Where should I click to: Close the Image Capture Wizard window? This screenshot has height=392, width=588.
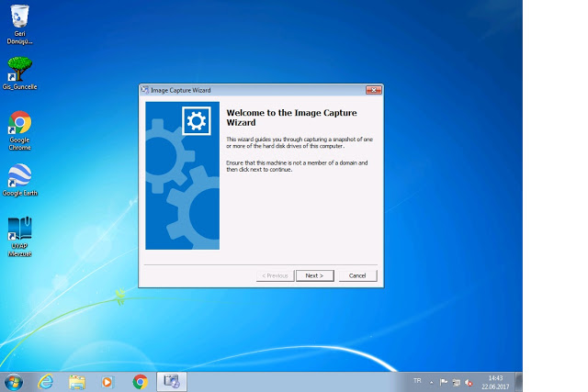click(373, 90)
